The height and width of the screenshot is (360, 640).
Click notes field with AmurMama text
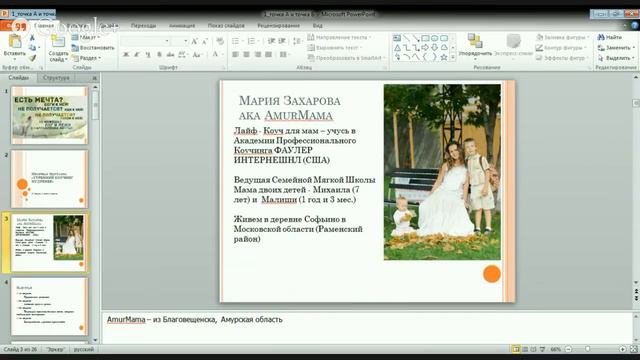coord(367,327)
